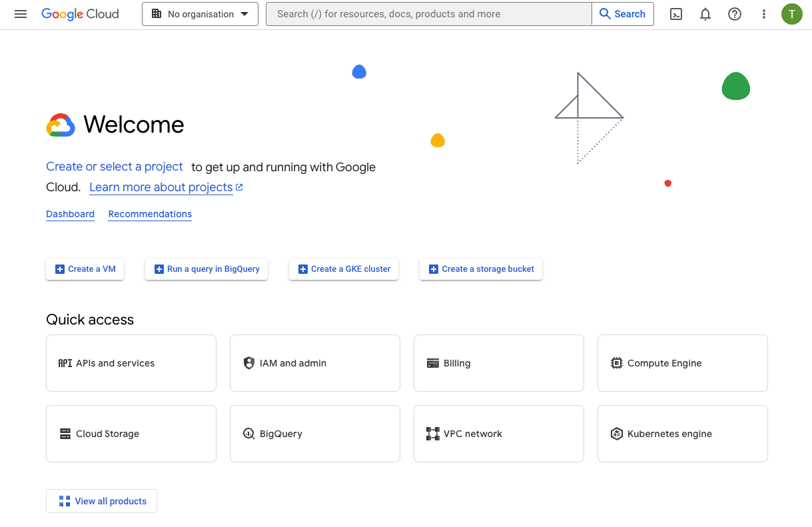Screen dimensions: 812x527
Task: Click the Create a storage bucket button
Action: pos(480,269)
